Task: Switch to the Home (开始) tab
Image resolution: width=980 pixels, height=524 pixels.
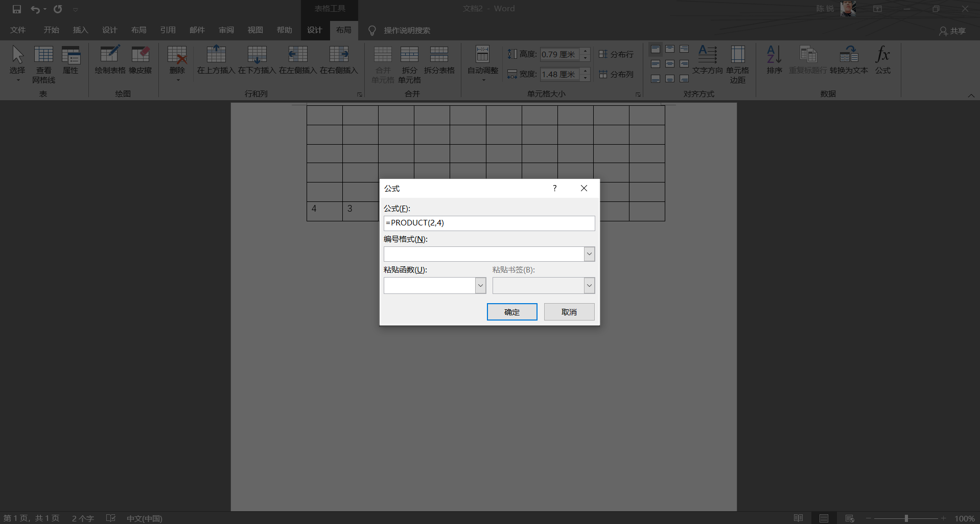Action: (51, 30)
